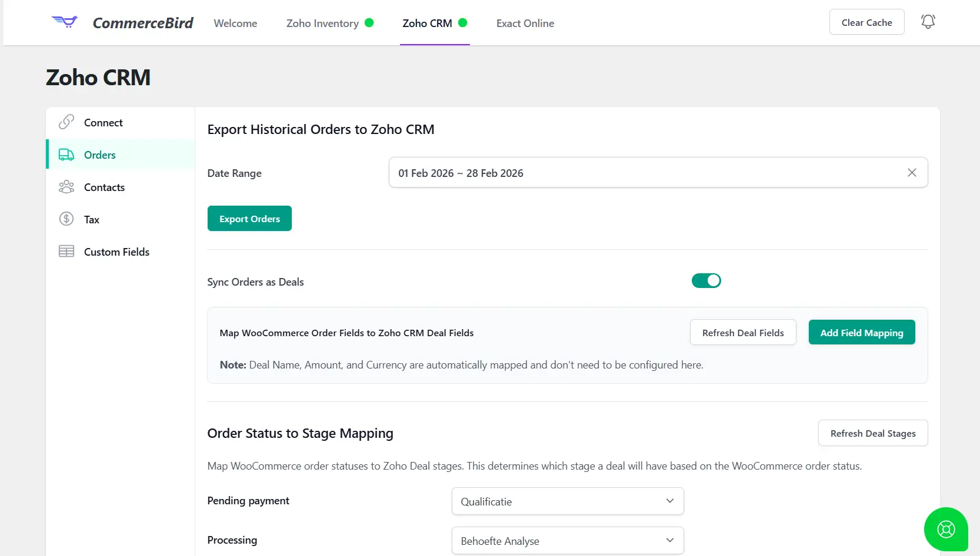Click the Contacts people icon in sidebar
The width and height of the screenshot is (980, 556).
(66, 187)
